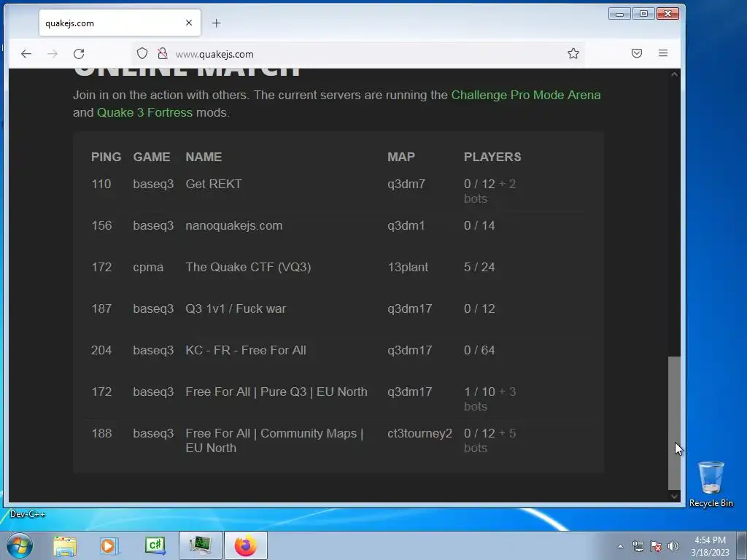This screenshot has width=747, height=560.
Task: Open the Challenge Pro Mode Arena link
Action: tap(525, 95)
